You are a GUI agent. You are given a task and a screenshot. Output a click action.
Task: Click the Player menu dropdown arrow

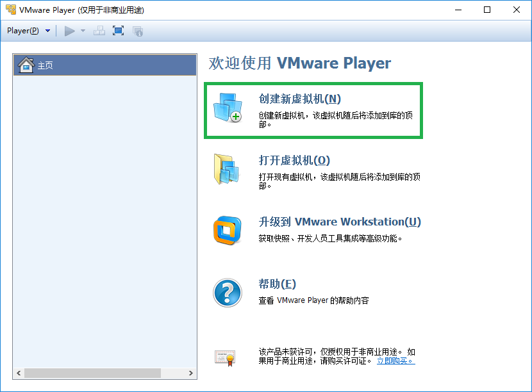pos(48,31)
